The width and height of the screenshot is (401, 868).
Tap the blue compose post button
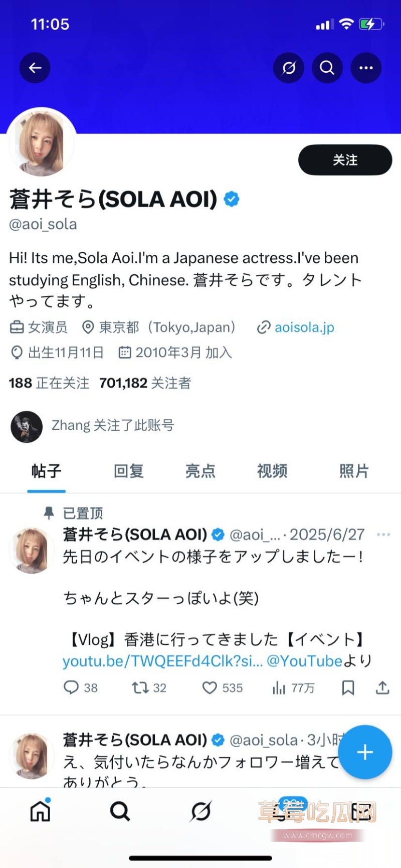[x=365, y=752]
